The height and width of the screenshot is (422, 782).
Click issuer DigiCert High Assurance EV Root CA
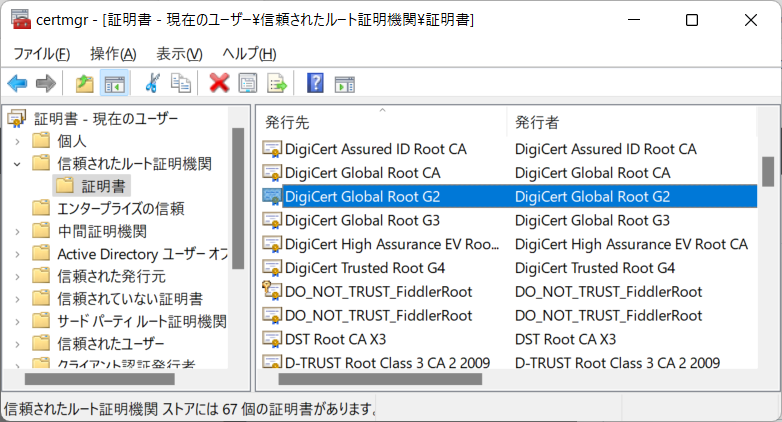631,244
